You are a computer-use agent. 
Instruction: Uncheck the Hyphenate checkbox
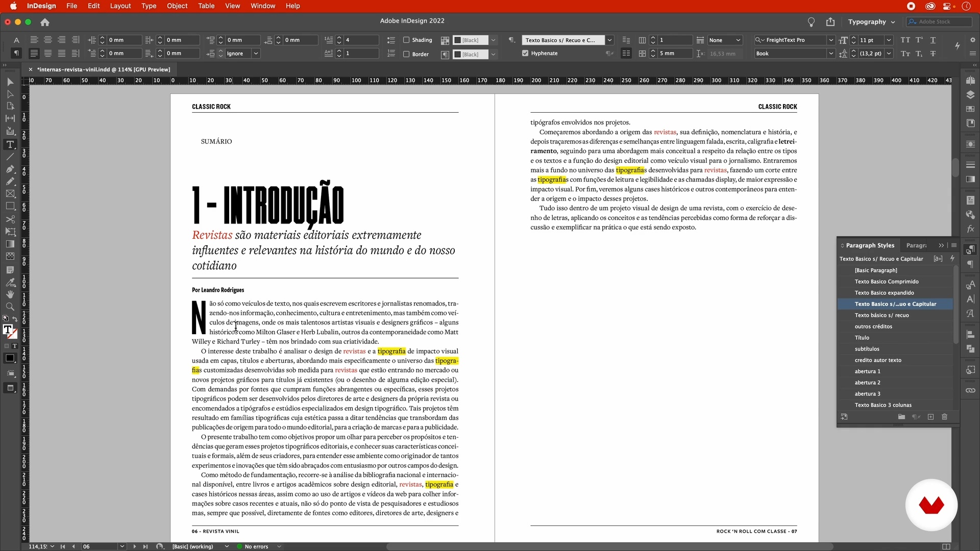pos(525,53)
